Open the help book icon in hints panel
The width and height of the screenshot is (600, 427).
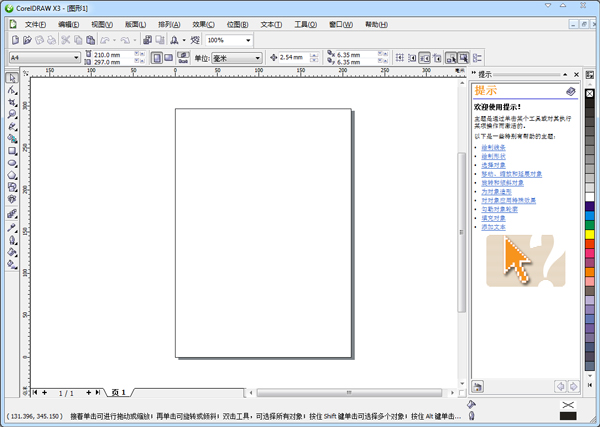tap(571, 91)
